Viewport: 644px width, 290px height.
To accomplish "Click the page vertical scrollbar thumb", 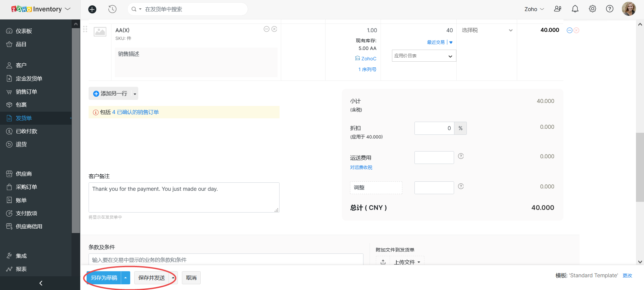I will pos(640,167).
